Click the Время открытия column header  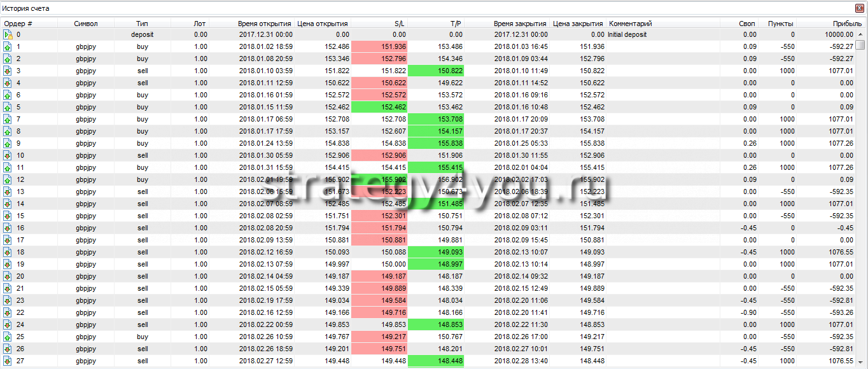265,24
